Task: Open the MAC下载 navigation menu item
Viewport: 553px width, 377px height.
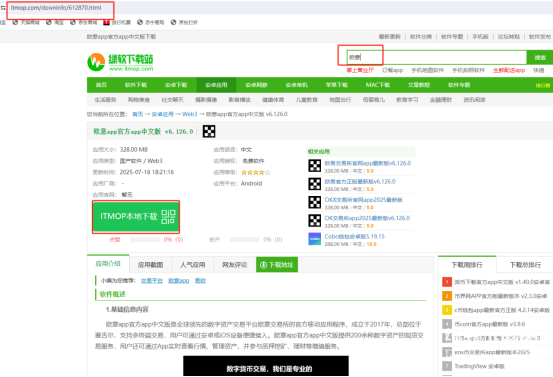Action: coord(378,85)
